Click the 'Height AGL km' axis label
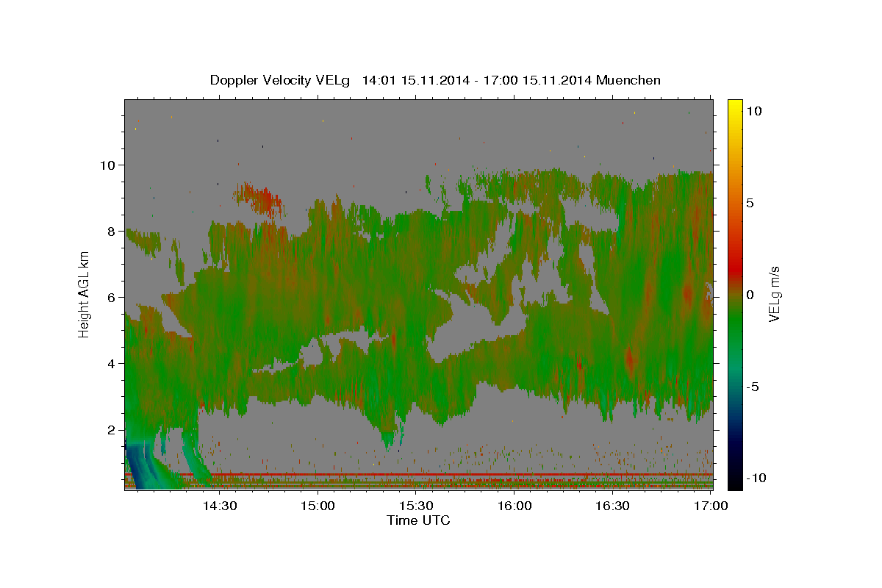Viewport: 882px width, 588px height. click(x=84, y=294)
